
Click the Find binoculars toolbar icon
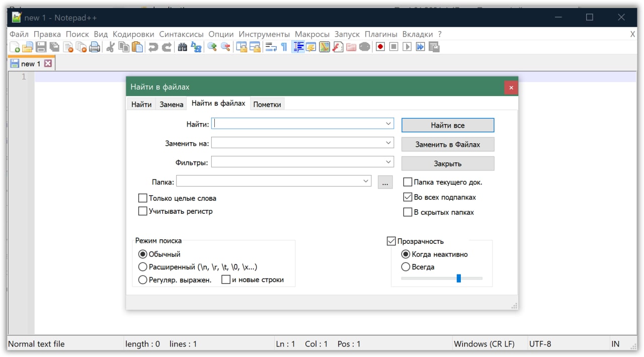click(183, 47)
